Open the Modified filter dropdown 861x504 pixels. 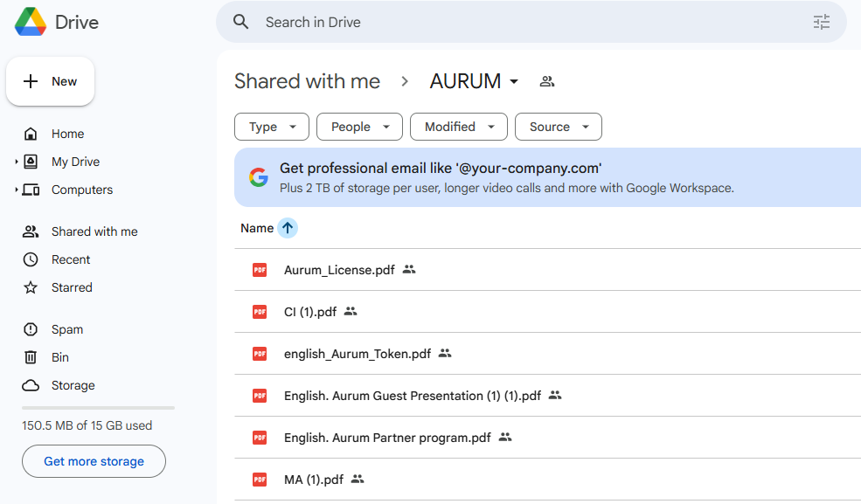click(459, 127)
